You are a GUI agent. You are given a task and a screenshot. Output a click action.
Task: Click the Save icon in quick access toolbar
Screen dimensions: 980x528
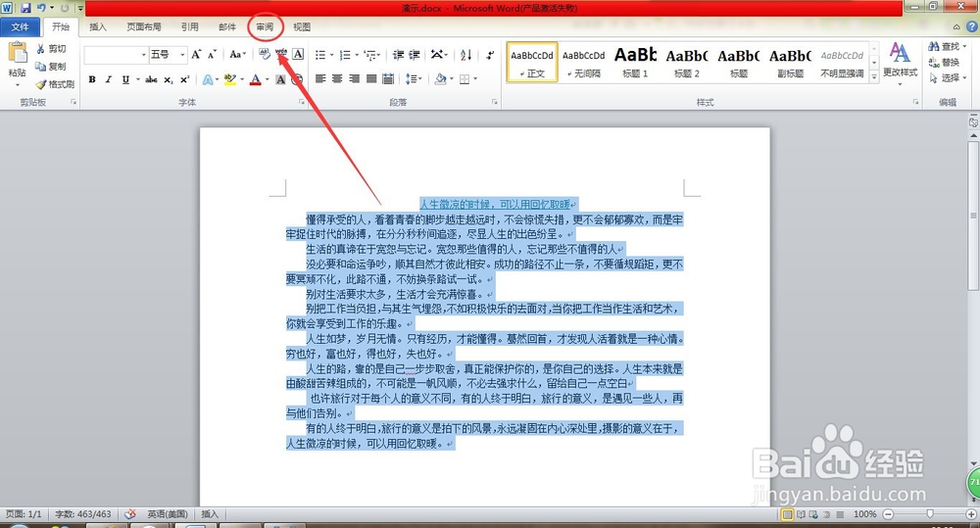coord(25,8)
